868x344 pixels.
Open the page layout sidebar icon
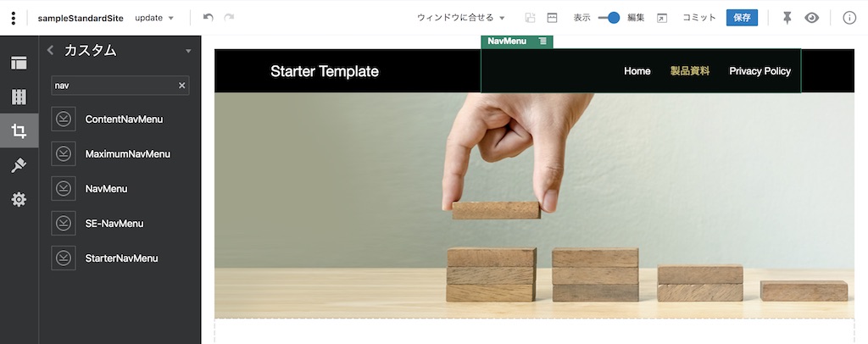point(19,63)
